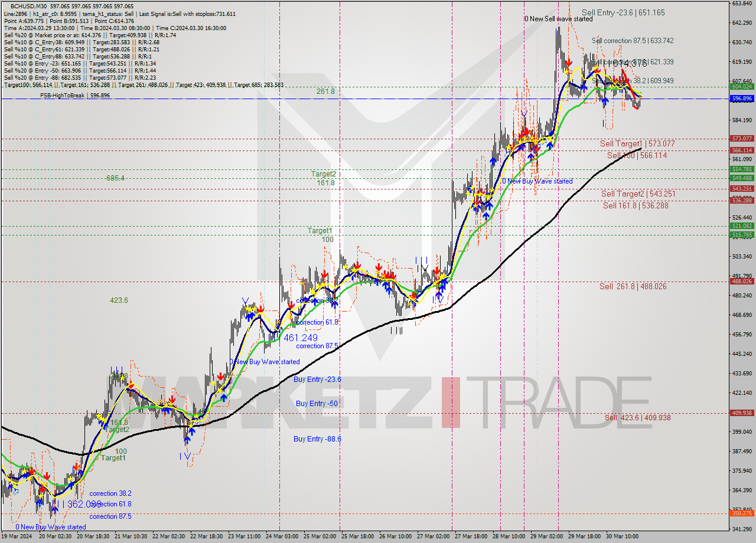Click the 'Sell Entry -23.6 | 651.165' label
Screen dimensions: 756x543
coord(623,12)
